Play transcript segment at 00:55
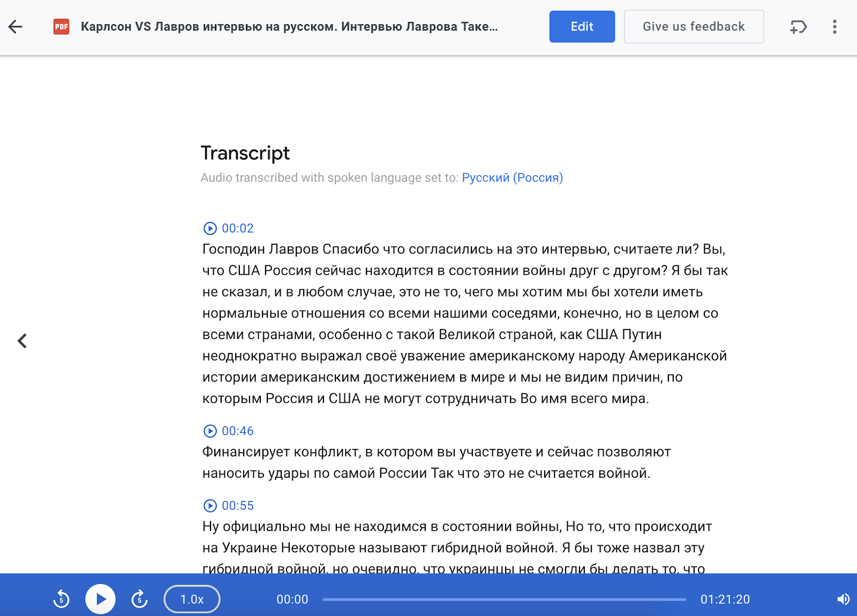Image resolution: width=857 pixels, height=616 pixels. [x=210, y=506]
